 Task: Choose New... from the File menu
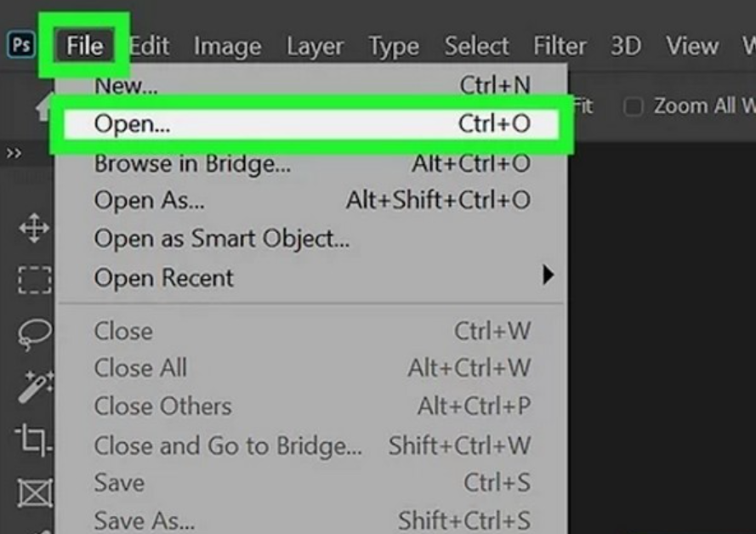tap(311, 85)
